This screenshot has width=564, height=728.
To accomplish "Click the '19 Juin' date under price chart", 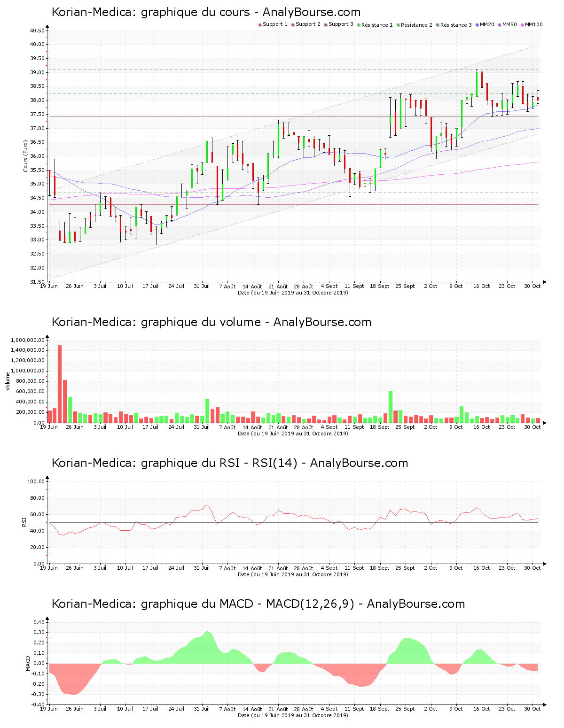I will [x=49, y=286].
